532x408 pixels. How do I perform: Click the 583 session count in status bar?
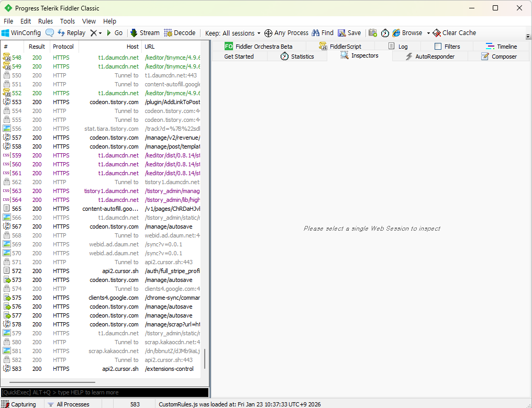pos(135,404)
